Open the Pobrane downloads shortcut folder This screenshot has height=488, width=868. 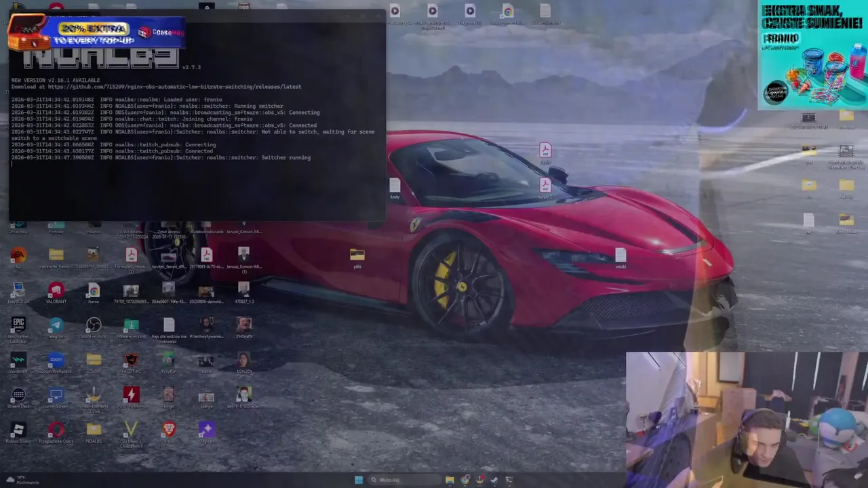[x=132, y=328]
